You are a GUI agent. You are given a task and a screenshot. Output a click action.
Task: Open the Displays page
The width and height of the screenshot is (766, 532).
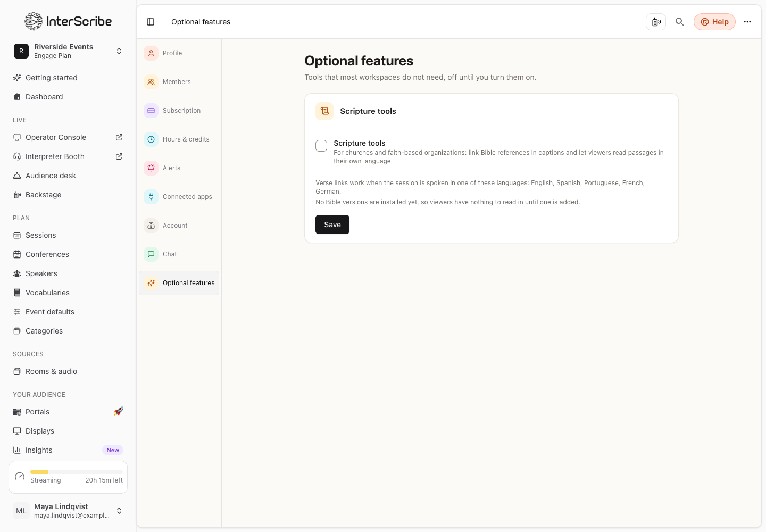point(68,431)
